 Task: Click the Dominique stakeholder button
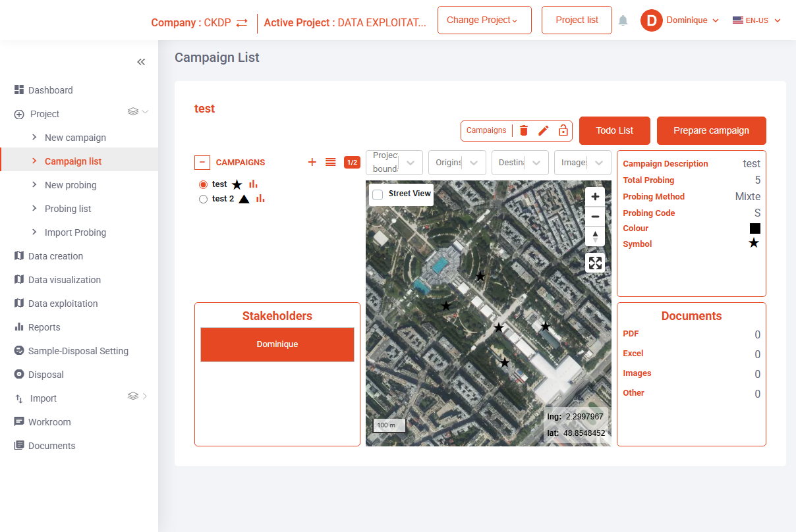click(277, 344)
